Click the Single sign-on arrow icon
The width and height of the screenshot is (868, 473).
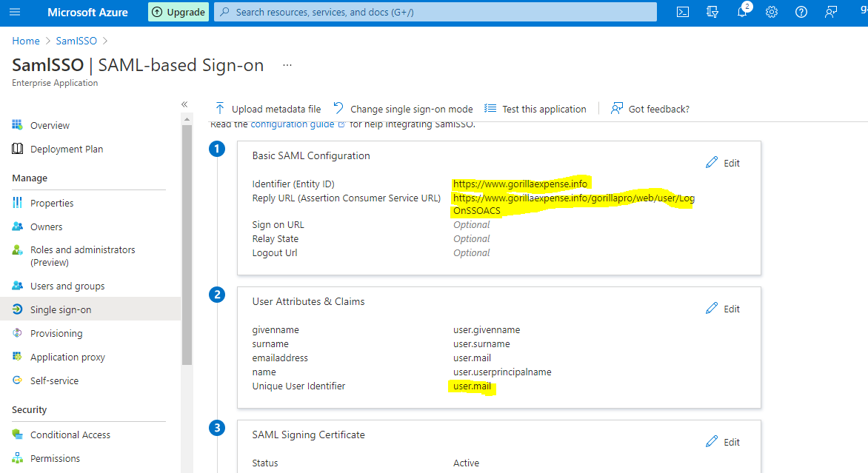[x=18, y=309]
